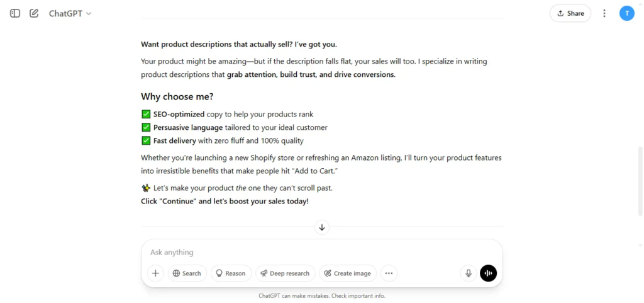Open the three-dot options menu at top right
Screen dimensions: 644x303
[604, 13]
